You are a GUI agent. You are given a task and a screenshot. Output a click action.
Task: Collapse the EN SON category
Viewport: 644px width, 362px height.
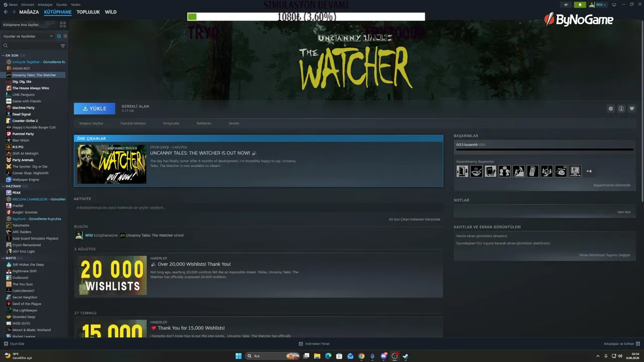4,55
